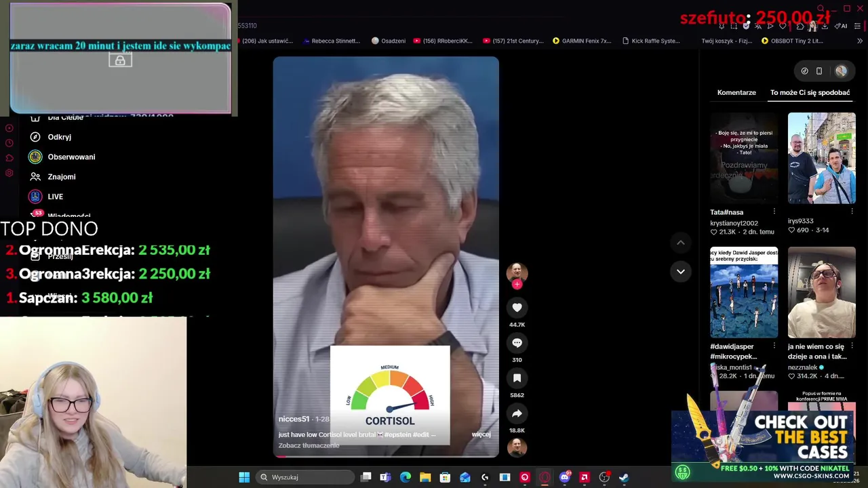The height and width of the screenshot is (488, 868).
Task: Go to the previous video with the up arrow
Action: click(x=681, y=243)
